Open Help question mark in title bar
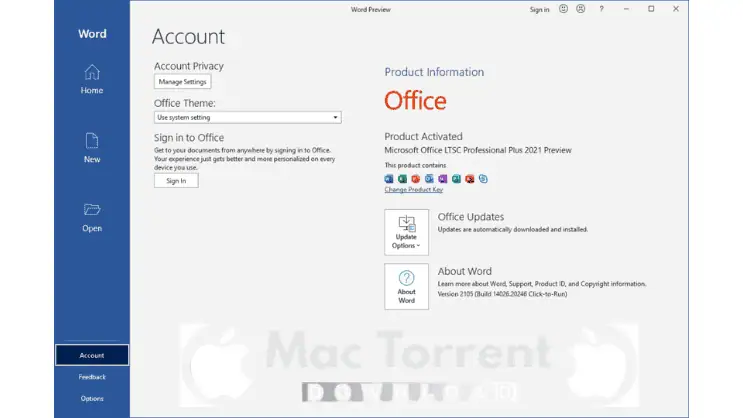Screen dimensions: 743x418 (x=601, y=9)
